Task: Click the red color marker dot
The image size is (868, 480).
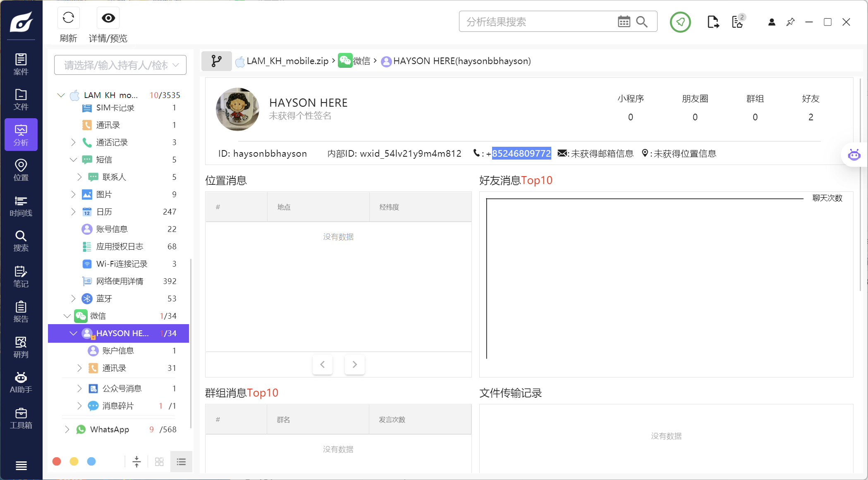Action: pyautogui.click(x=57, y=461)
